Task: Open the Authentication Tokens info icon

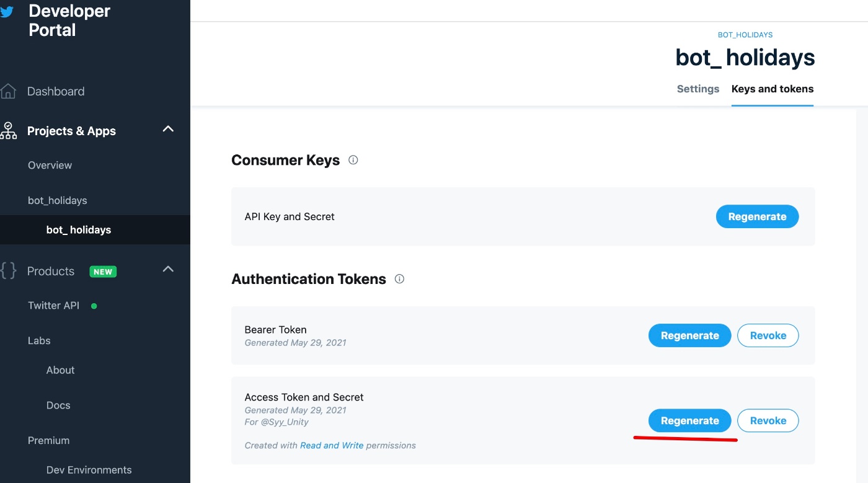Action: click(x=399, y=279)
